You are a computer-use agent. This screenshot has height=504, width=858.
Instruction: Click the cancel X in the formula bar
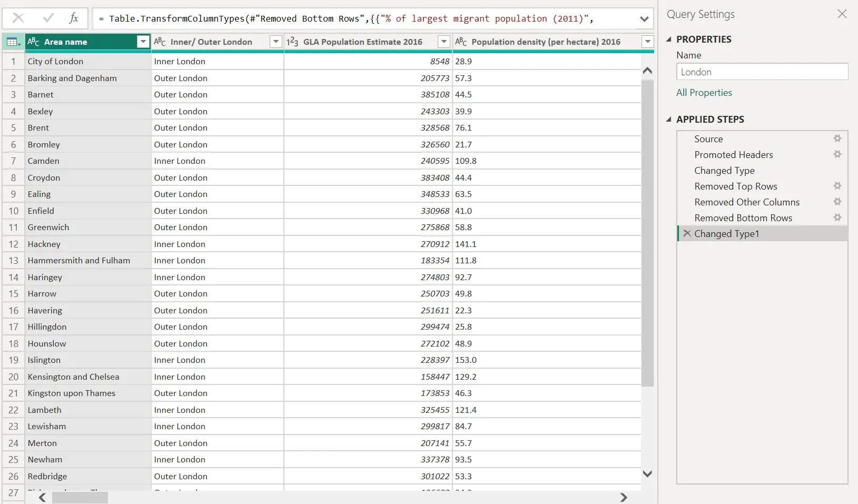[19, 18]
